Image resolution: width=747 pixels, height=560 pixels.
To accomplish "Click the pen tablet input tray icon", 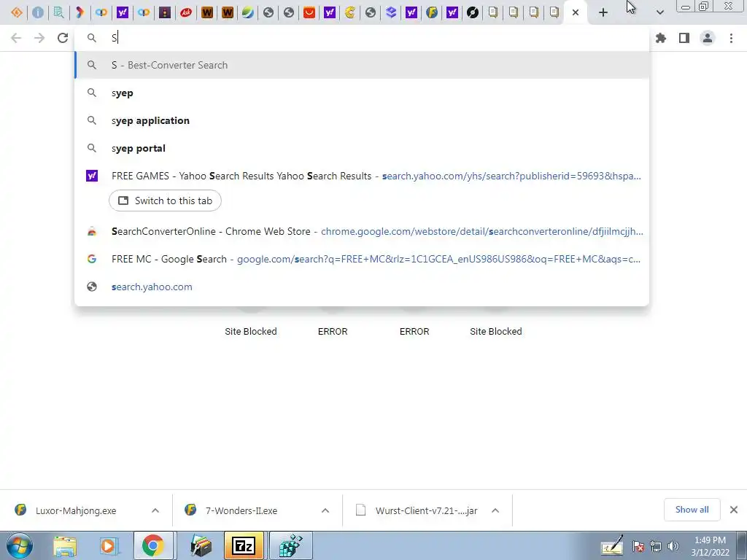I will (612, 545).
